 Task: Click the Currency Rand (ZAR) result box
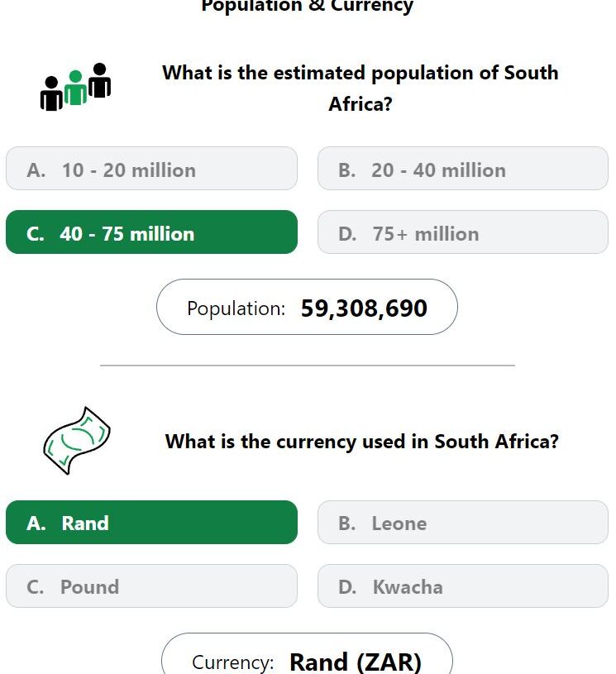click(307, 654)
